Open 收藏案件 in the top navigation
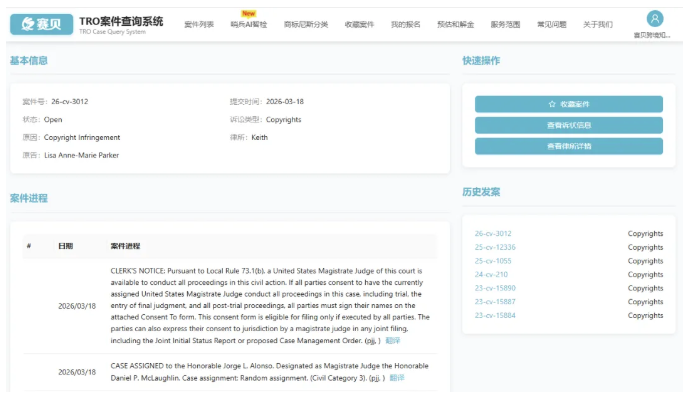The image size is (687, 407). (359, 24)
